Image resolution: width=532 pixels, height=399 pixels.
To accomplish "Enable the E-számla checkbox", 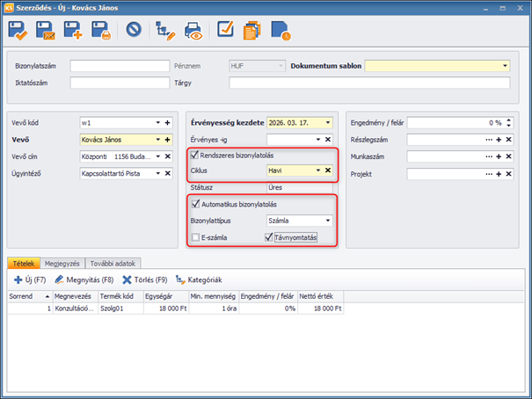I will [195, 237].
